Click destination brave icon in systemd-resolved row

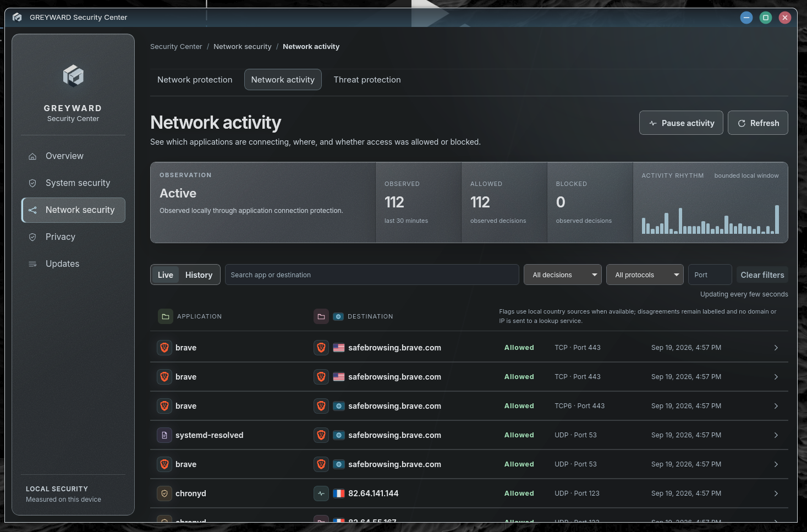[x=321, y=435]
